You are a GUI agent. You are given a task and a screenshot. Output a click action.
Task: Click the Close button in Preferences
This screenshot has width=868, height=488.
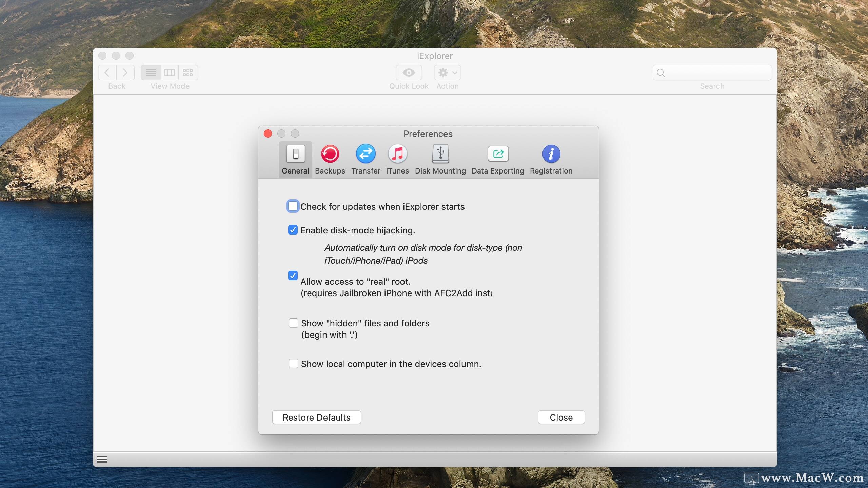pos(561,417)
